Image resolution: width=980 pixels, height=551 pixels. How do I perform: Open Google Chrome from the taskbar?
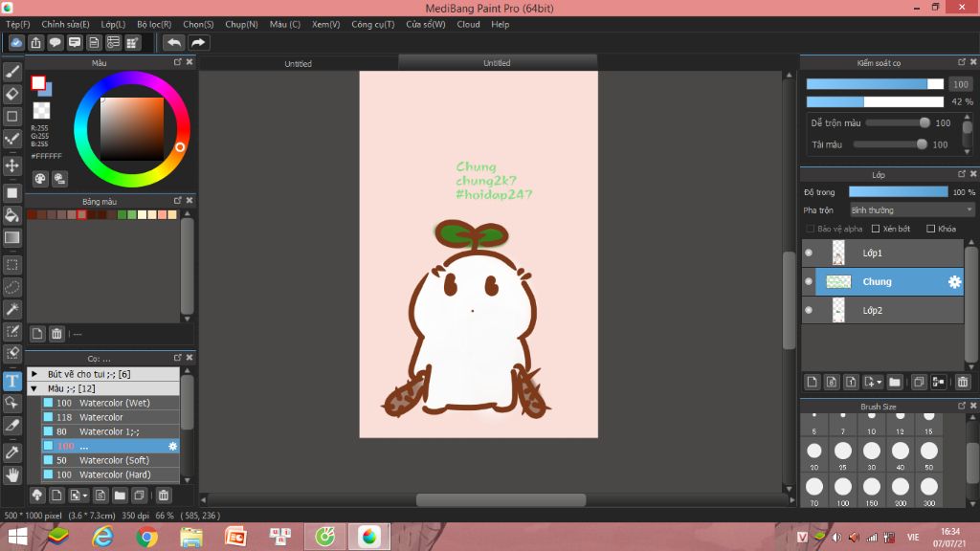146,537
